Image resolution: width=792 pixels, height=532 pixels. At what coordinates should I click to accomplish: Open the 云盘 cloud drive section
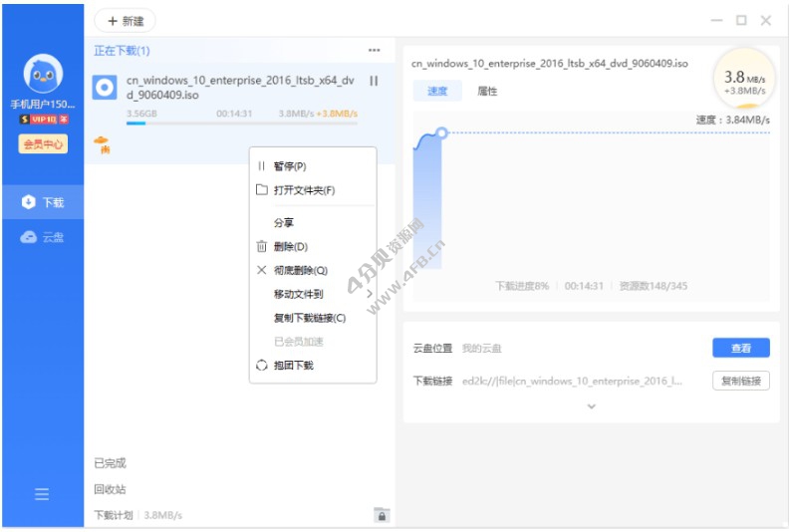(x=43, y=237)
